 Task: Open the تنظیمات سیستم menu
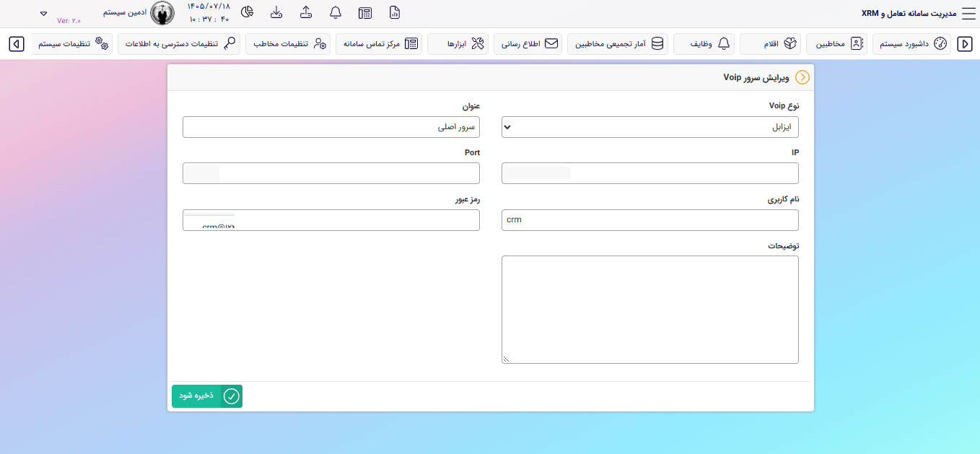(71, 44)
